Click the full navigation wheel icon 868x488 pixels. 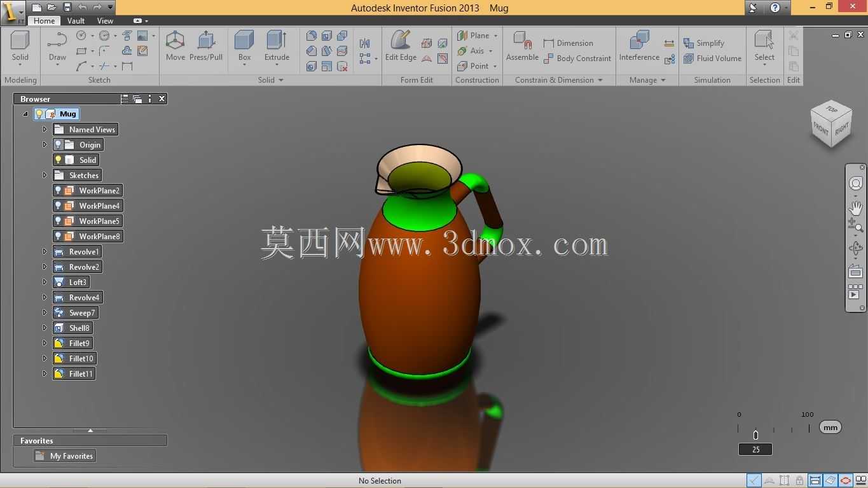(x=855, y=183)
